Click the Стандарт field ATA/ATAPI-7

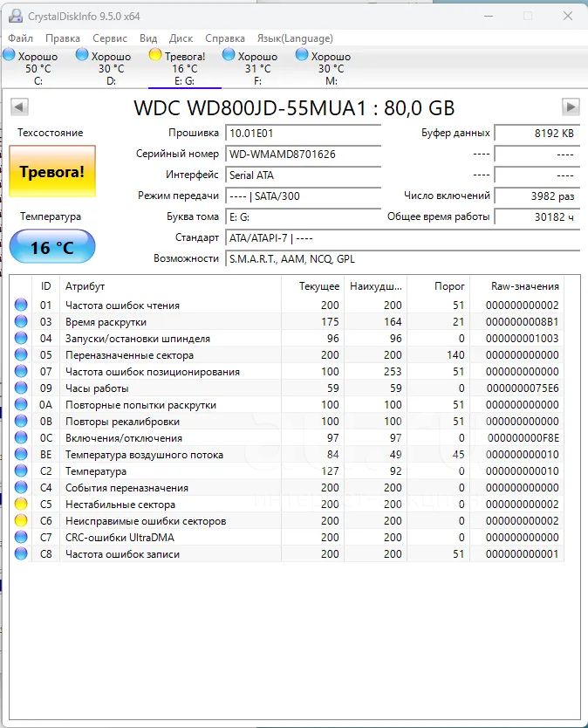tap(403, 237)
